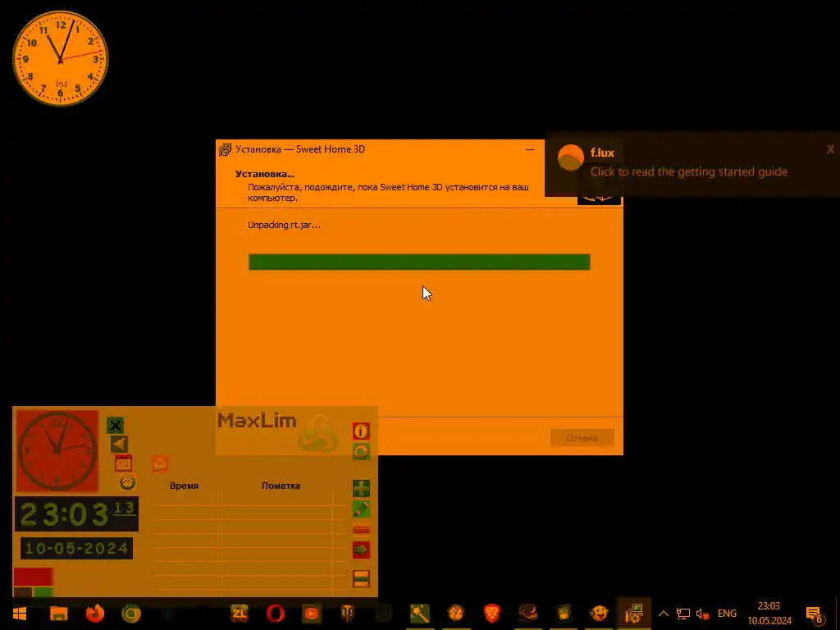The width and height of the screenshot is (840, 630).
Task: Click the Время column header in MaxLim
Action: pos(185,486)
